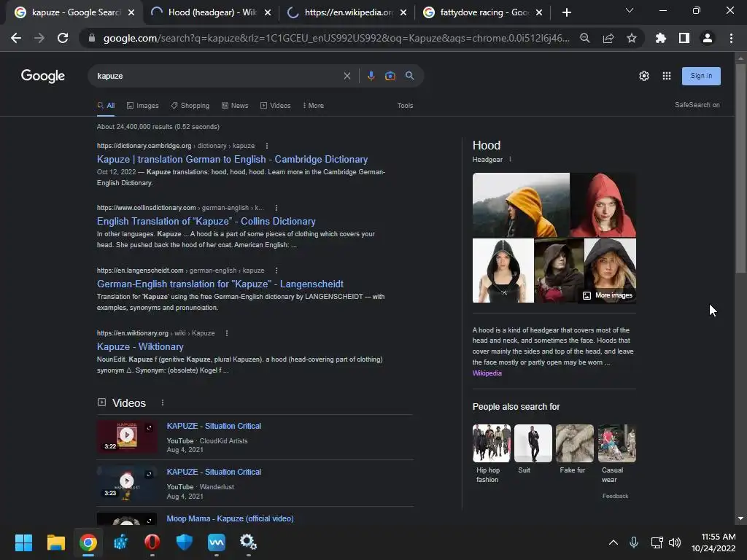
Task: Play Wanderlust Situation Critical video thumbnail
Action: 127,482
